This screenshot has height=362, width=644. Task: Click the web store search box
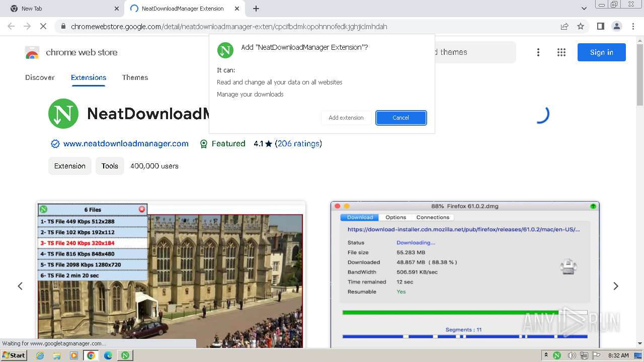(475, 52)
